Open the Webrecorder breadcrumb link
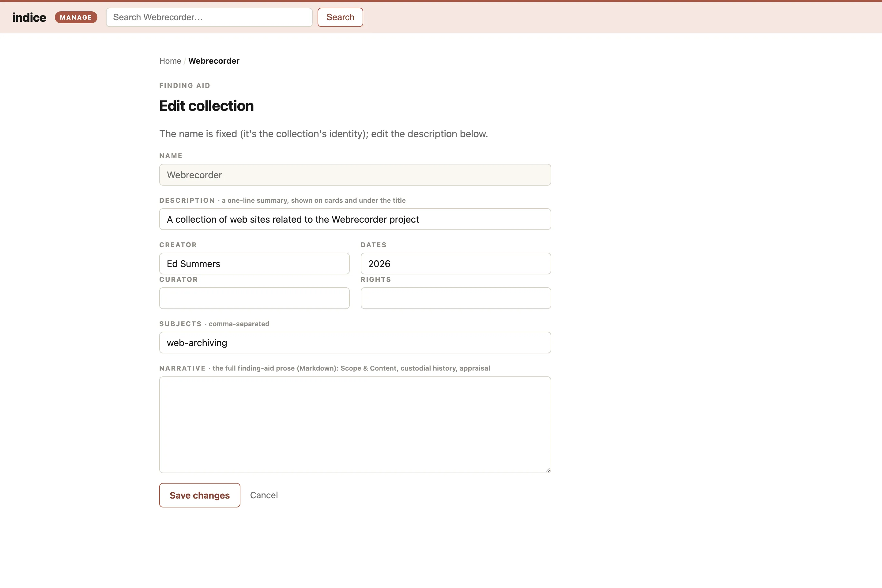Image resolution: width=882 pixels, height=588 pixels. [214, 61]
